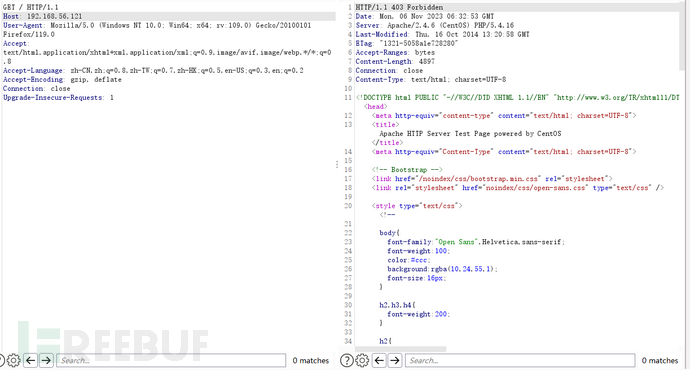Go to next match in request pane
Image resolution: width=690 pixels, height=370 pixels.
[46, 360]
